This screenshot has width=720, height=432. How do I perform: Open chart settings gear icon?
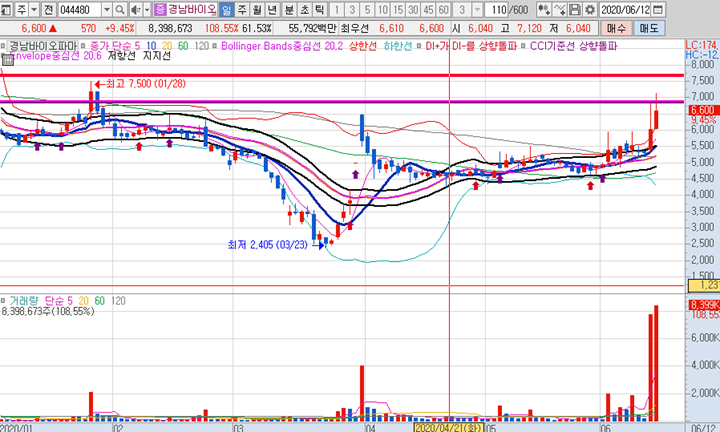click(590, 9)
